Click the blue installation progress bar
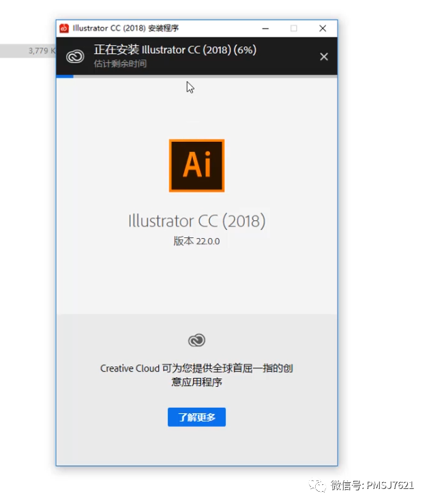Screen dimensions: 427x504 (65, 76)
